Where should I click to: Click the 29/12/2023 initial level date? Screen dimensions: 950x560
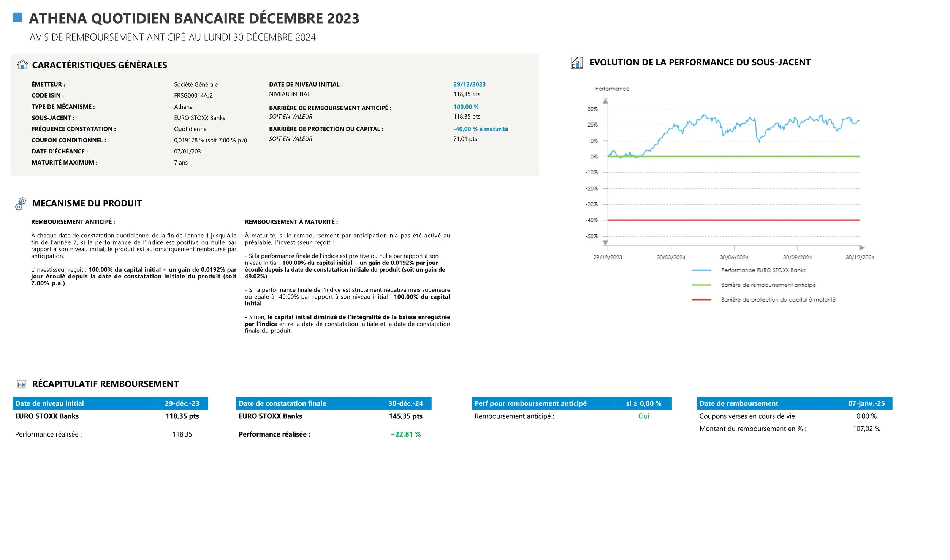tap(469, 84)
